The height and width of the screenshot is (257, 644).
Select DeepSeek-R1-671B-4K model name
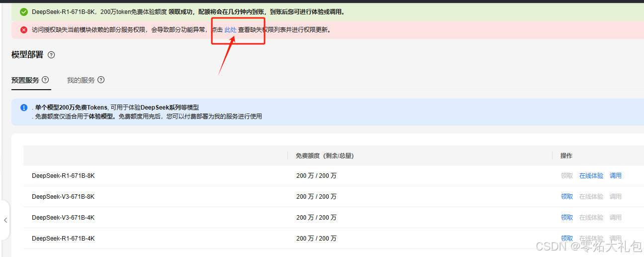click(63, 239)
